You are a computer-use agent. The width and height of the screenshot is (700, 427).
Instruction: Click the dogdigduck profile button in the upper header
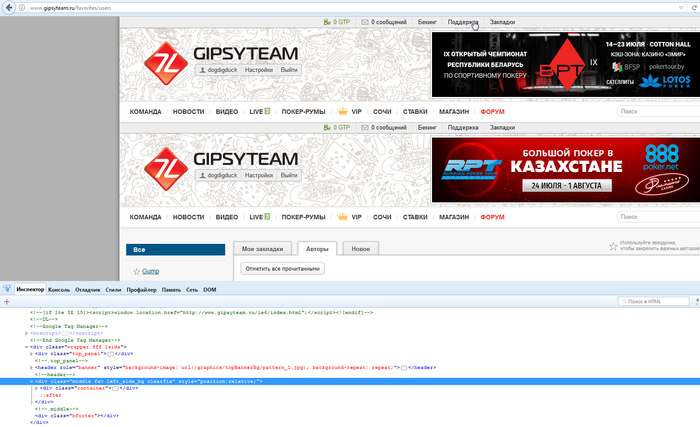click(218, 70)
